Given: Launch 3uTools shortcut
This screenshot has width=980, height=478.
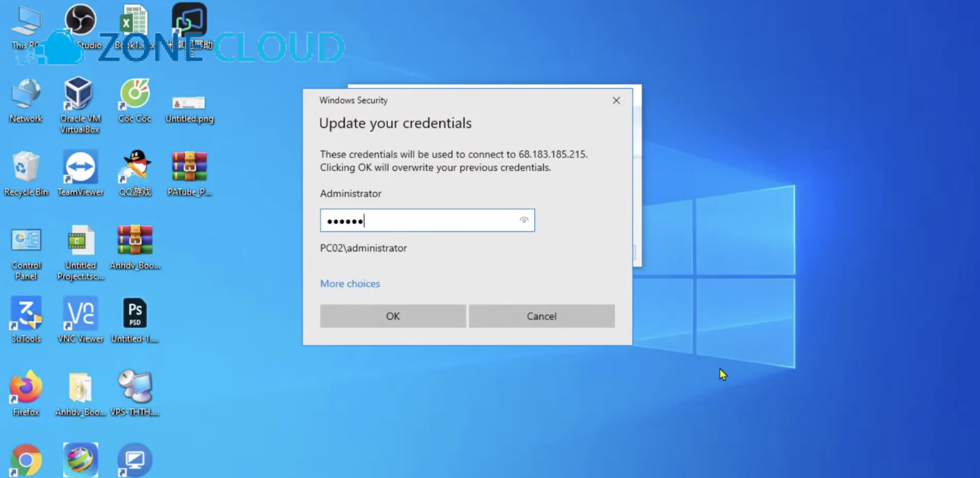Looking at the screenshot, I should [x=26, y=320].
